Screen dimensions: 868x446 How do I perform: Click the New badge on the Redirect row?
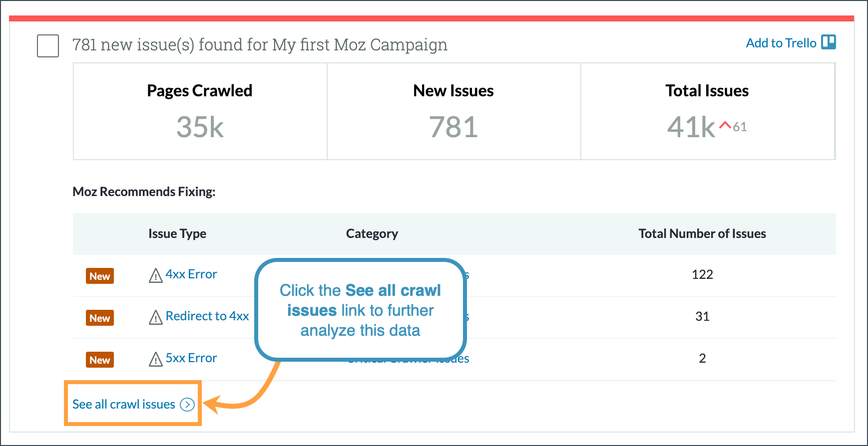tap(99, 318)
